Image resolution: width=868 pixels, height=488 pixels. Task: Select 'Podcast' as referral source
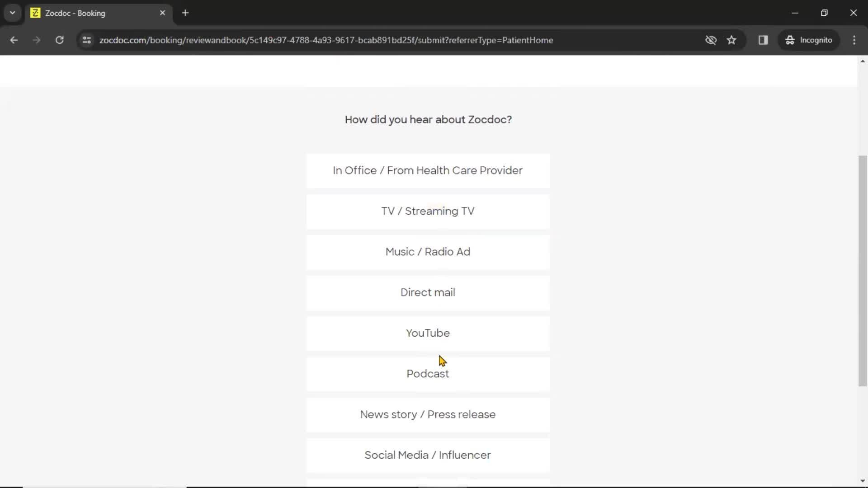point(427,374)
